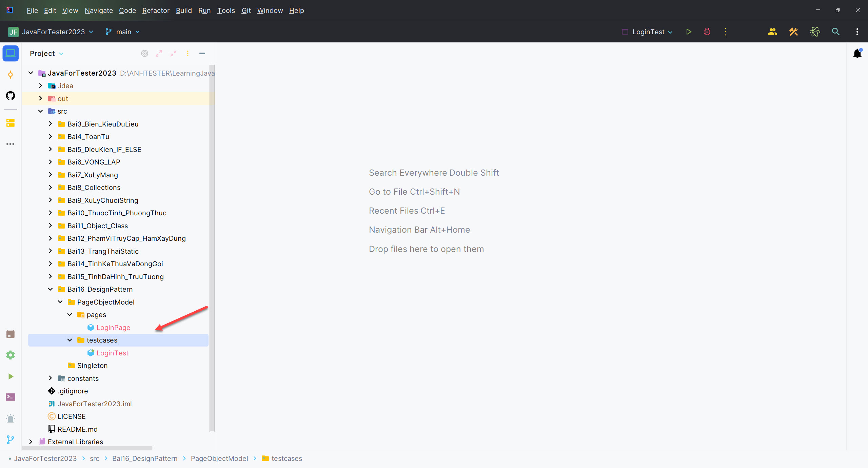
Task: Open the Terminal tool window
Action: click(11, 397)
